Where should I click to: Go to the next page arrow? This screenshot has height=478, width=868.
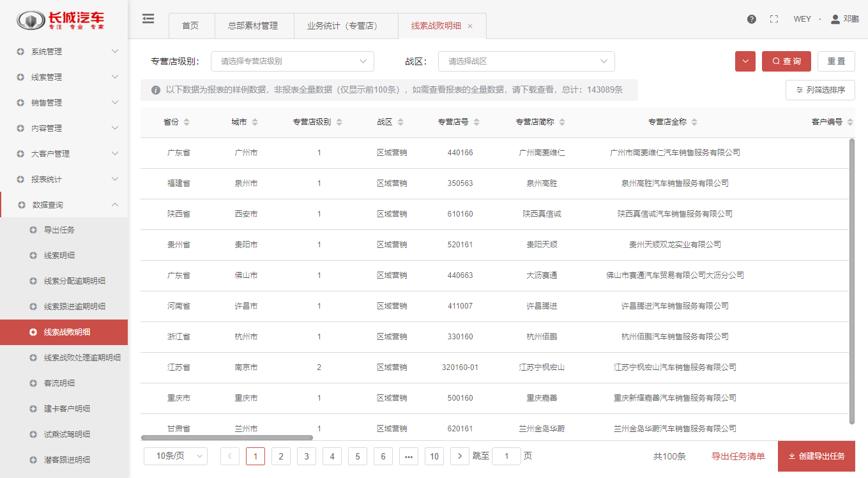[x=460, y=456]
